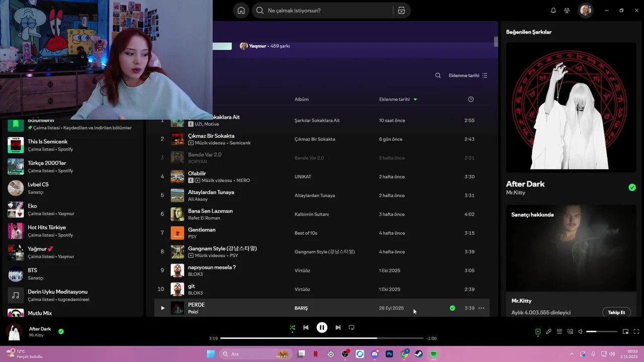
Task: Open Lvbel C5 artist in library
Action: pos(73,188)
